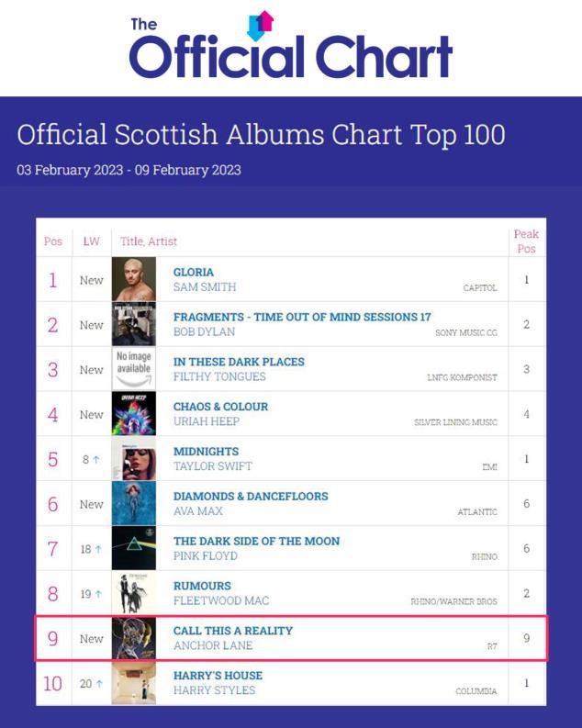Click THE DARK SIDE OF THE MOON title
Screen dimensions: 582x728
pos(256,542)
